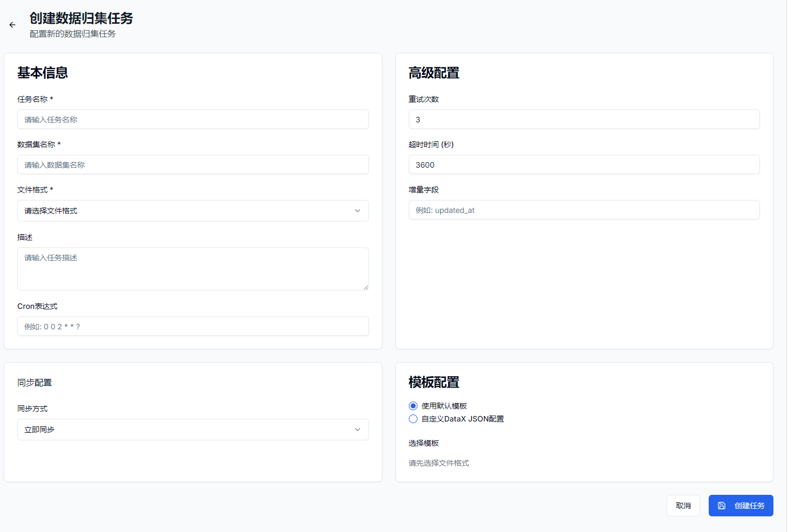Focus the Cron表达式 input field
Viewport: 788px width, 532px height.
(193, 326)
